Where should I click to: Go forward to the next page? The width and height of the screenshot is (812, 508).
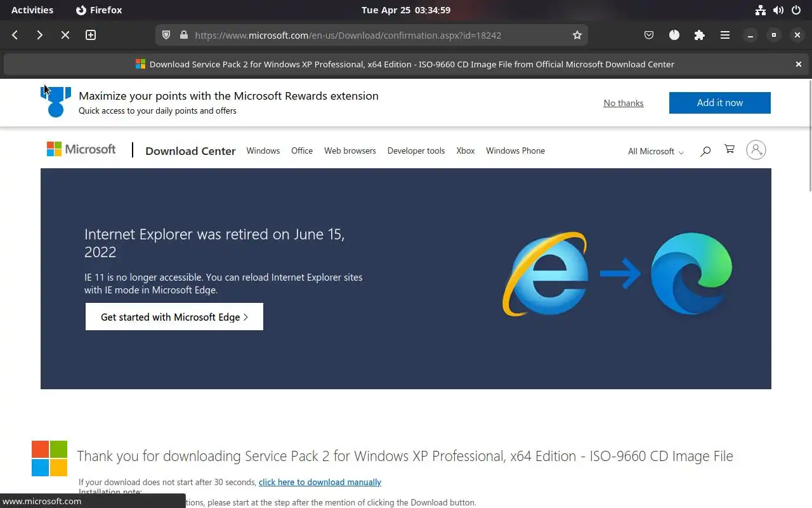39,35
